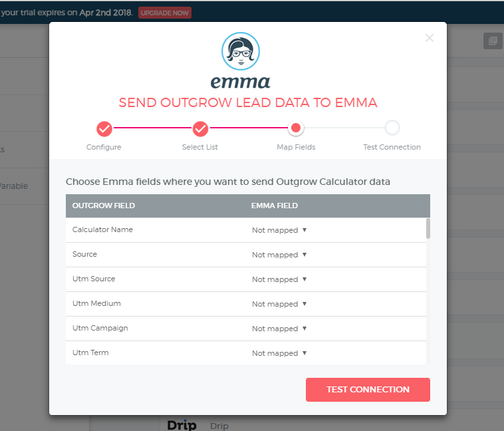Click the field mapping table scrollbar
The width and height of the screenshot is (504, 431).
[428, 228]
